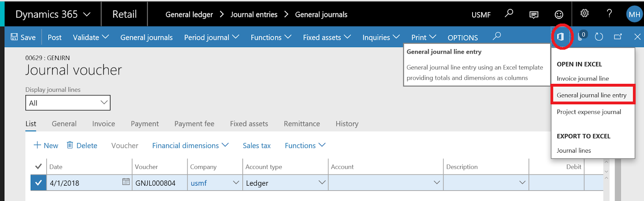Screen dimensions: 644x201
Task: Click the smiley feedback icon
Action: [559, 15]
